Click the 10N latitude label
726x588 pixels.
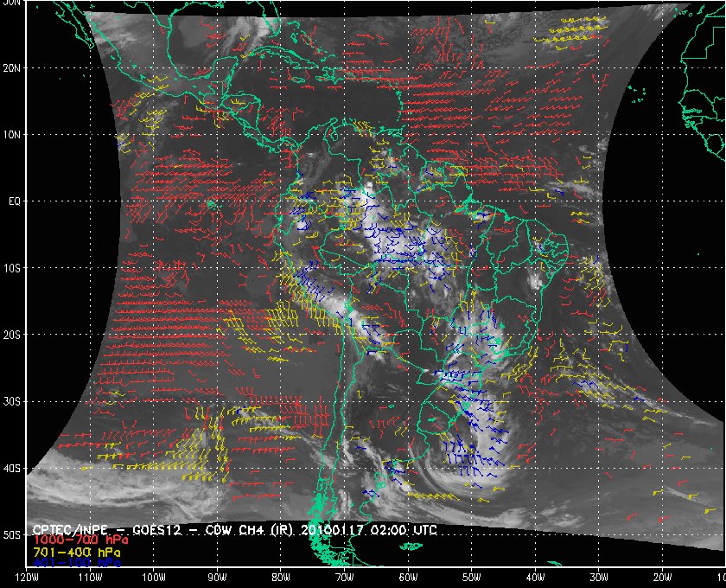12,135
